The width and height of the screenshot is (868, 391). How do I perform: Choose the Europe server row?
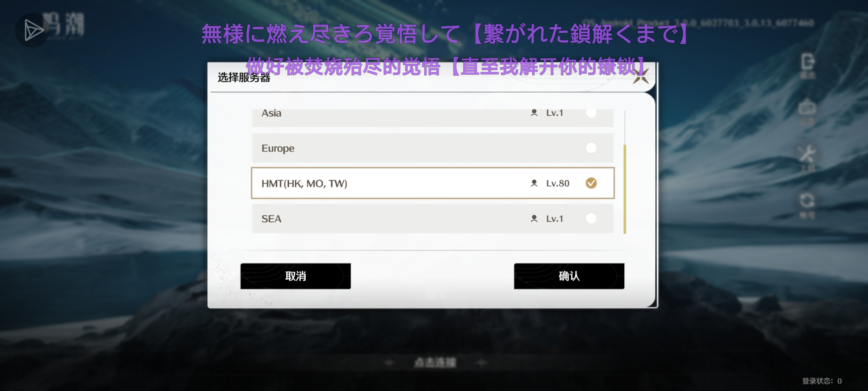point(433,148)
